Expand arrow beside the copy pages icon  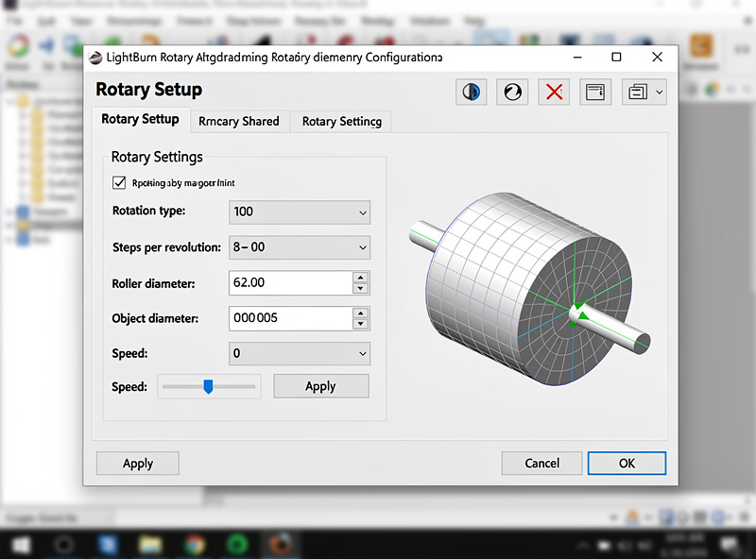point(659,92)
